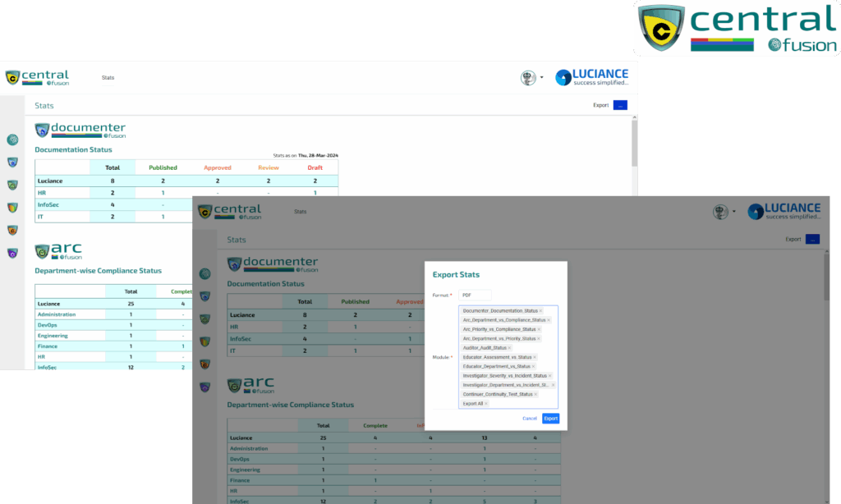
Task: Open the Stats menu item in back window
Action: coord(108,78)
